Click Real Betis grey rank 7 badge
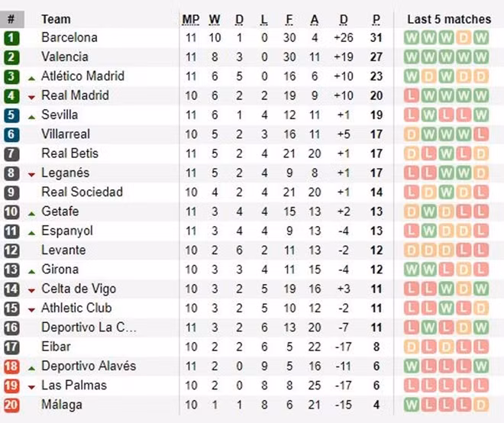504x423 pixels. (11, 153)
